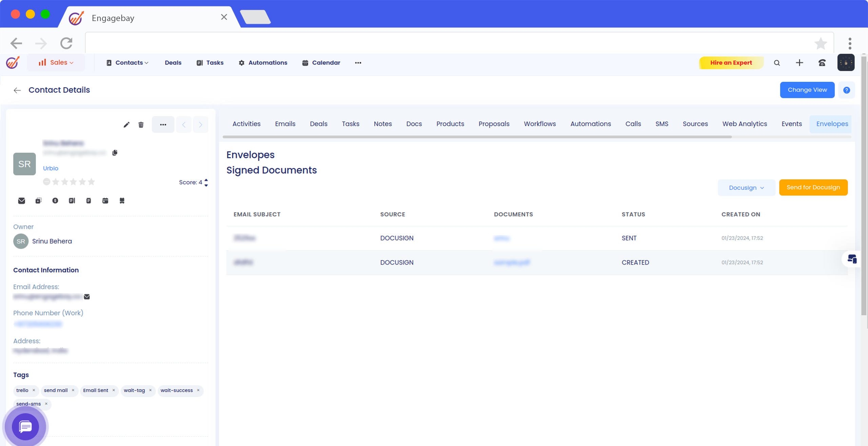Click the plus quick-add icon in header
The height and width of the screenshot is (446, 868).
tap(800, 63)
